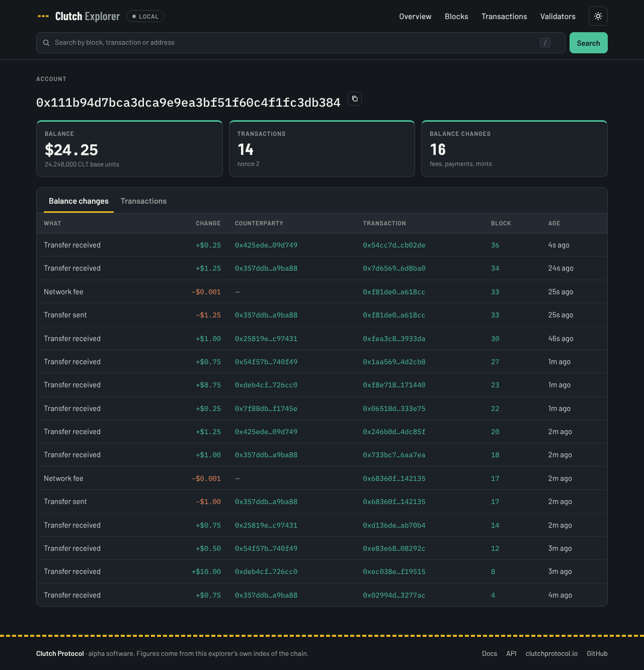644x670 pixels.
Task: View transaction 0xf8e718…171440
Action: [394, 385]
